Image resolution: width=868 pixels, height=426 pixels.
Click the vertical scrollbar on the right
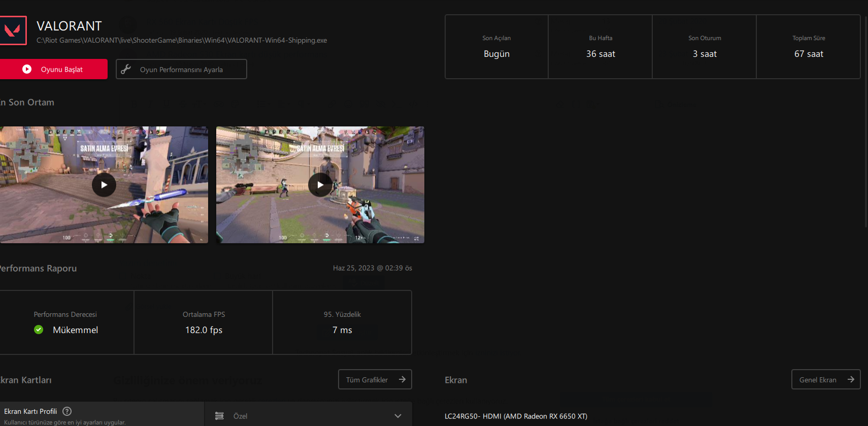(866, 122)
